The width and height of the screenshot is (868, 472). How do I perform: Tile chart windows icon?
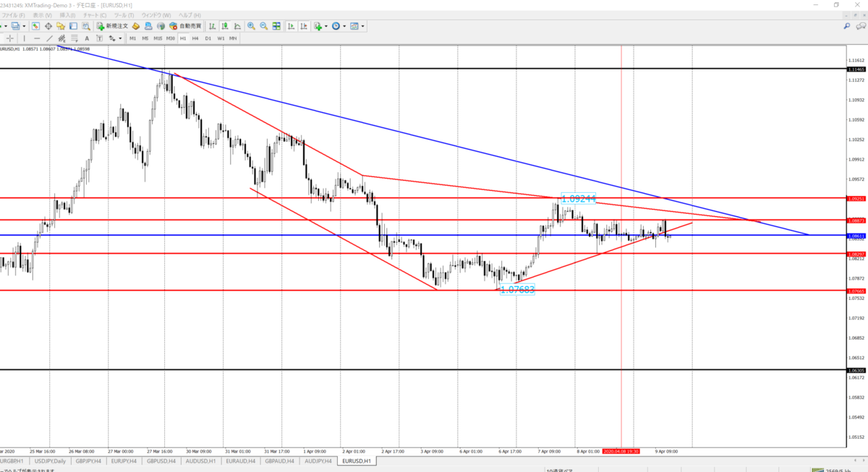[276, 26]
